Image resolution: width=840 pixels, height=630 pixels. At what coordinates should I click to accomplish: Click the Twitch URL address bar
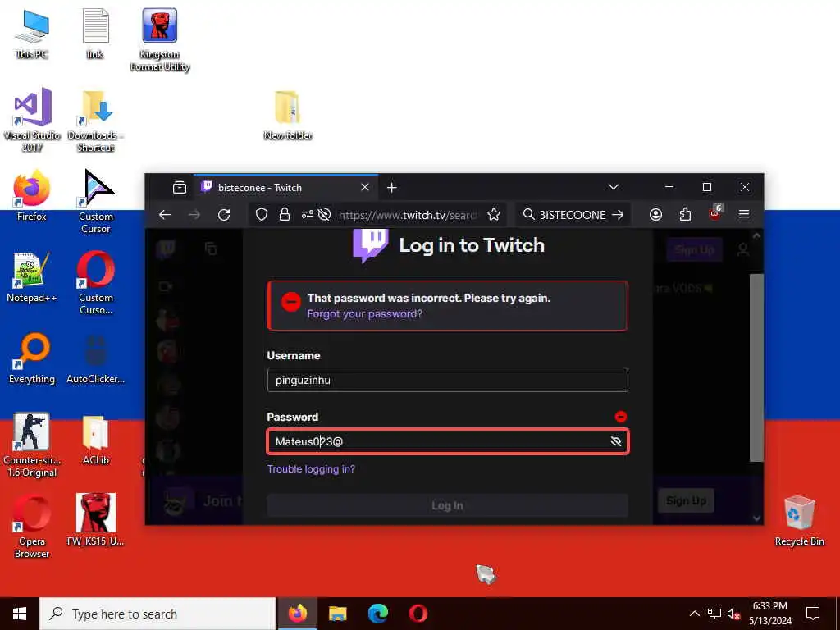click(x=409, y=215)
